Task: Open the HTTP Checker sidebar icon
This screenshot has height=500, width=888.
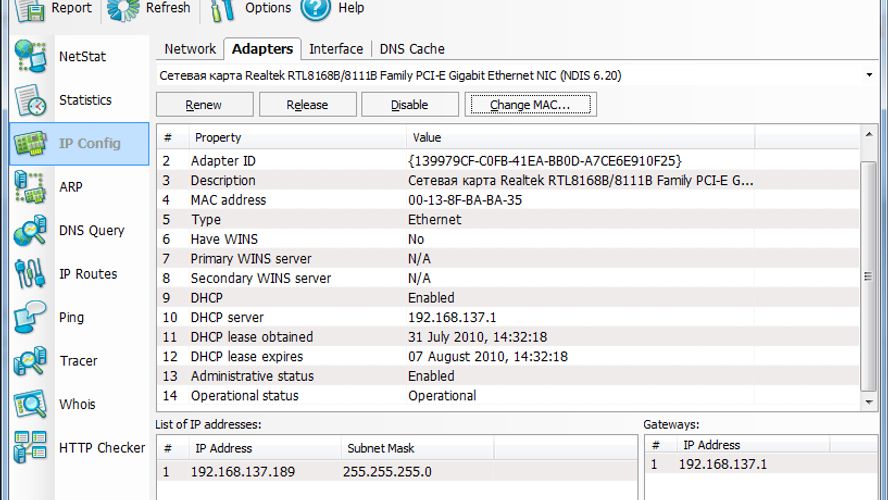Action: 30,447
